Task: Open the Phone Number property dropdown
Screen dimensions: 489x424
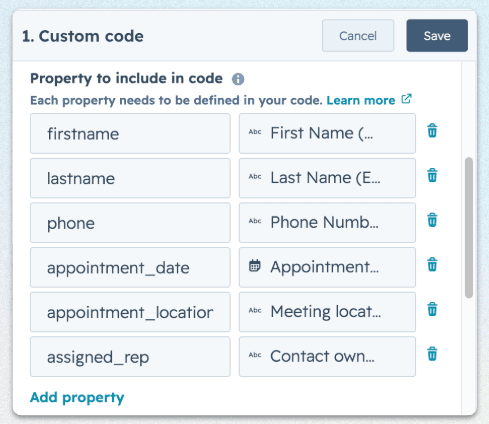Action: (327, 223)
